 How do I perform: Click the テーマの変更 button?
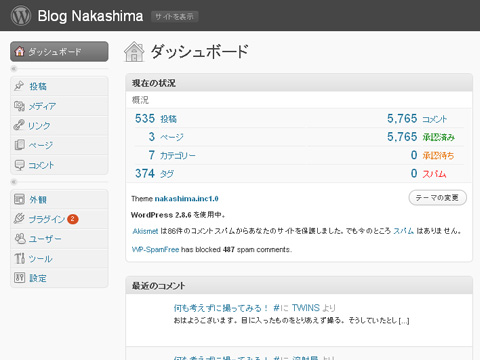437,198
